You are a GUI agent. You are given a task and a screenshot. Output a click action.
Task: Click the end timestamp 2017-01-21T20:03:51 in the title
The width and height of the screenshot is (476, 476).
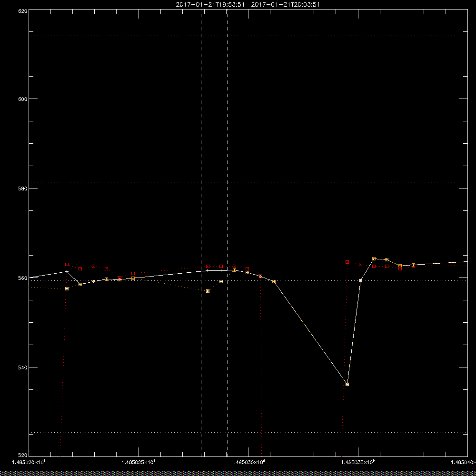tap(285, 5)
